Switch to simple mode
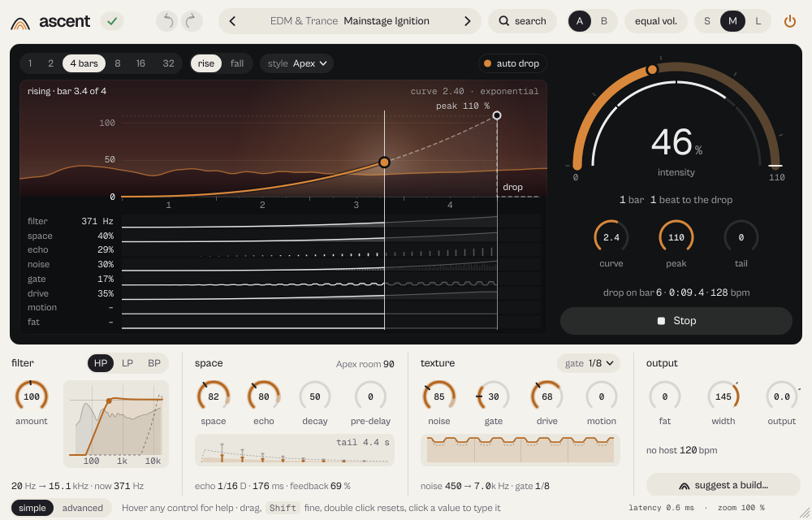The image size is (812, 520). pos(32,508)
